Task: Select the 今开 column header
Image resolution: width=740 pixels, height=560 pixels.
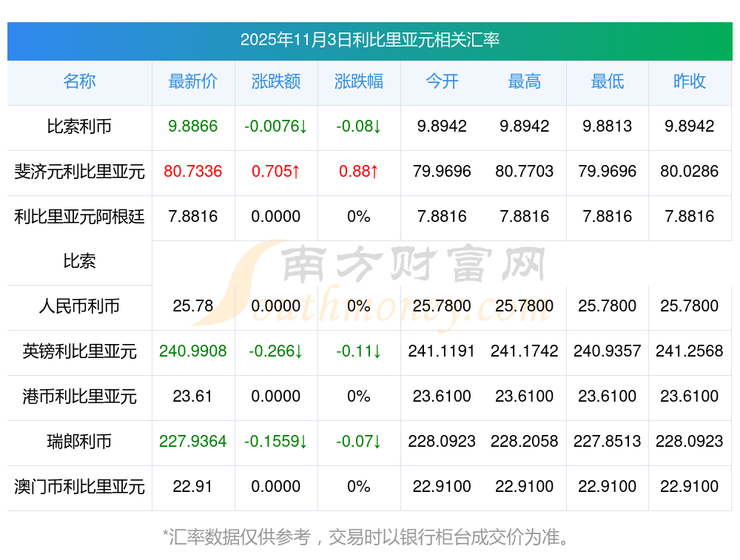Action: [x=442, y=81]
